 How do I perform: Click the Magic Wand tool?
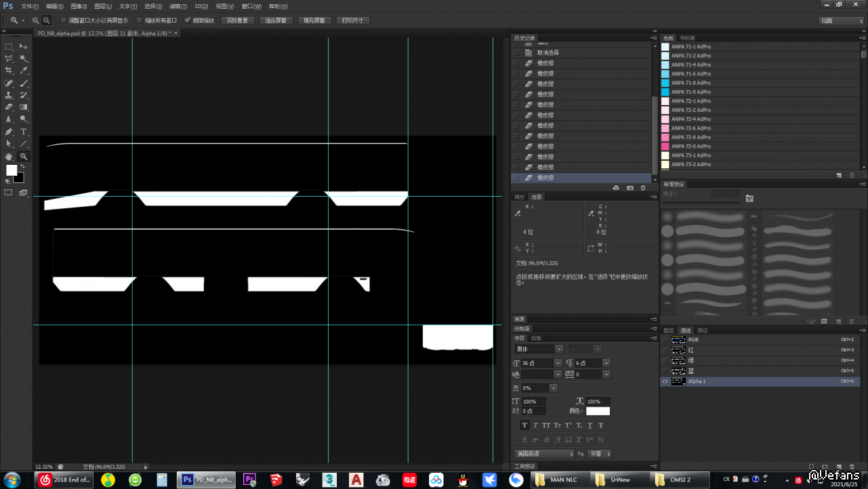click(x=24, y=58)
